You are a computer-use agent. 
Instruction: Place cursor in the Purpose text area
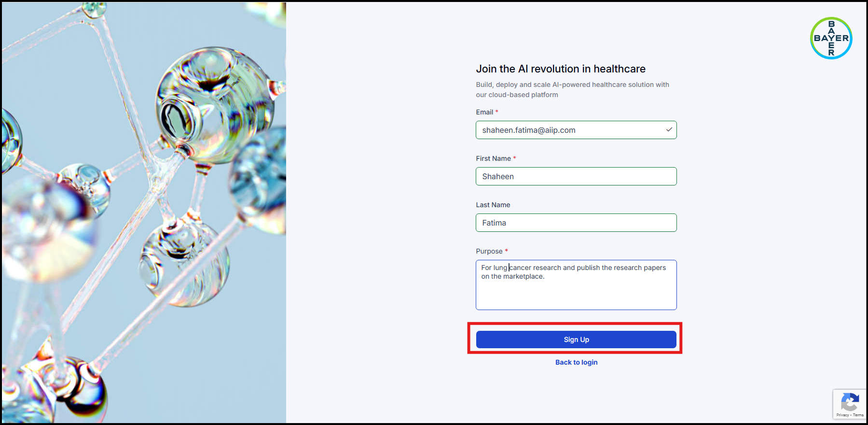(x=576, y=285)
